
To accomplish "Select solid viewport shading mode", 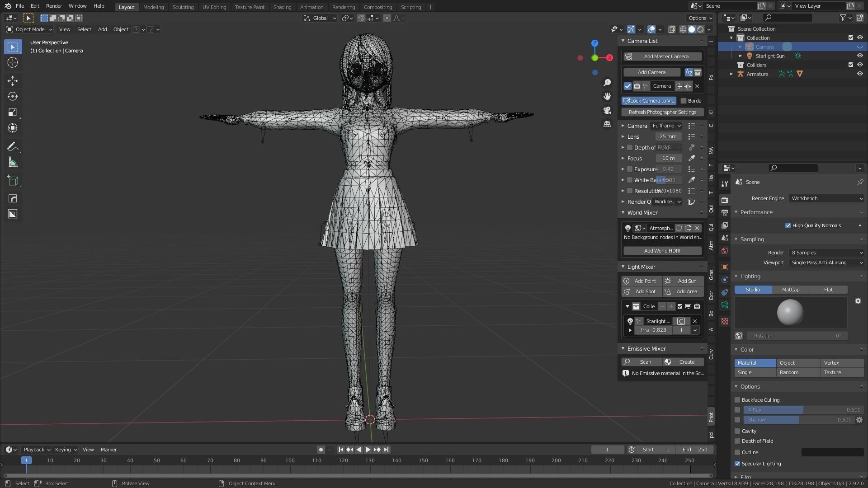I will pos(692,29).
